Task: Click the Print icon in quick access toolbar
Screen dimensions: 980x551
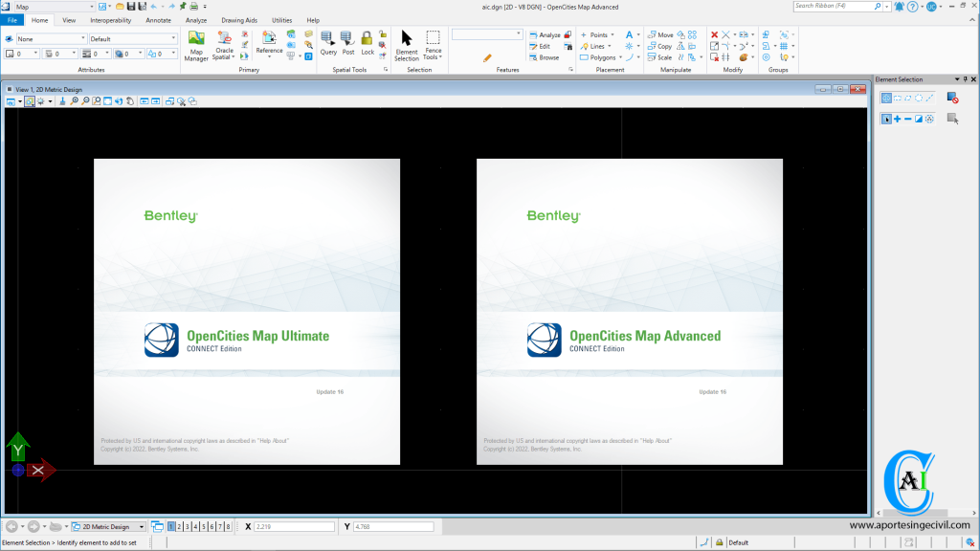Action: click(193, 7)
